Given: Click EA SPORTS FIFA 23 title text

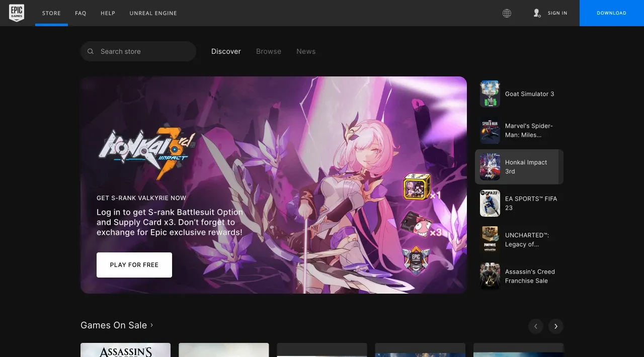Looking at the screenshot, I should pos(531,203).
